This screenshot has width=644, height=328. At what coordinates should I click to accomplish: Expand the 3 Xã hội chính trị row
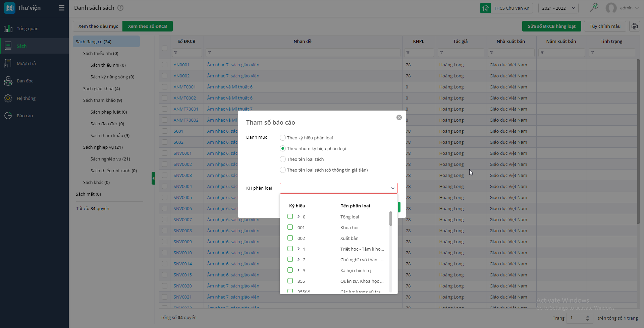pos(299,270)
